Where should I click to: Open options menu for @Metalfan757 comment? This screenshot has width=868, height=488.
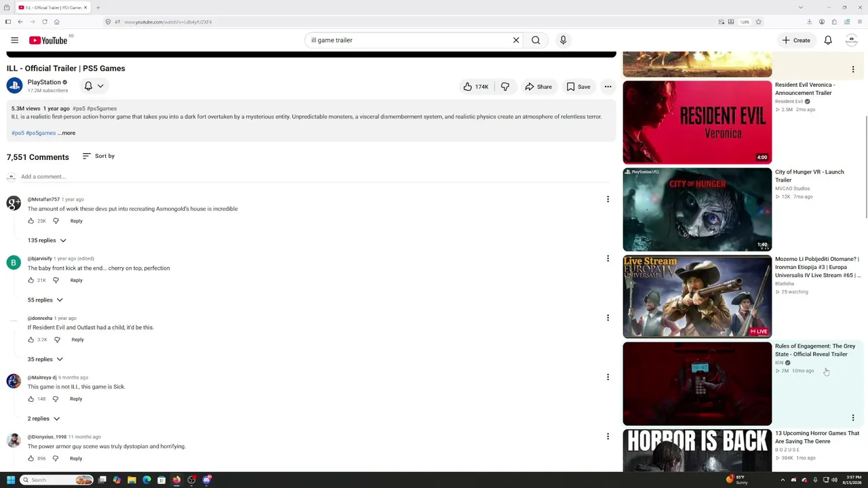point(608,199)
